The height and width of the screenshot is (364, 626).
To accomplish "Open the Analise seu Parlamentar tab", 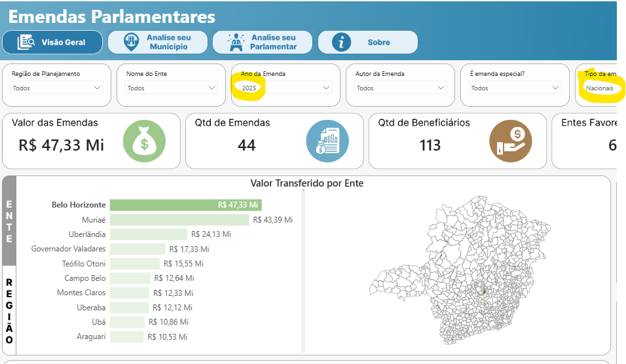I will pos(263,43).
